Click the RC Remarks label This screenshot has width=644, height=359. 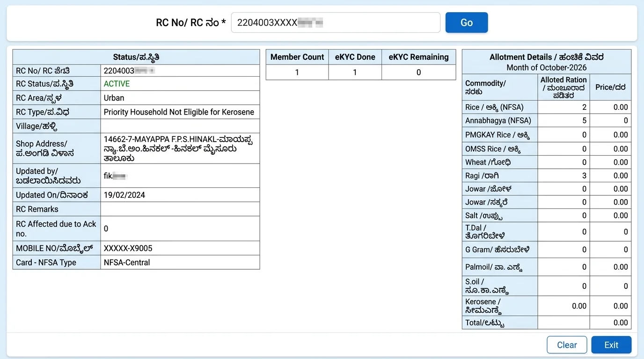coord(37,209)
